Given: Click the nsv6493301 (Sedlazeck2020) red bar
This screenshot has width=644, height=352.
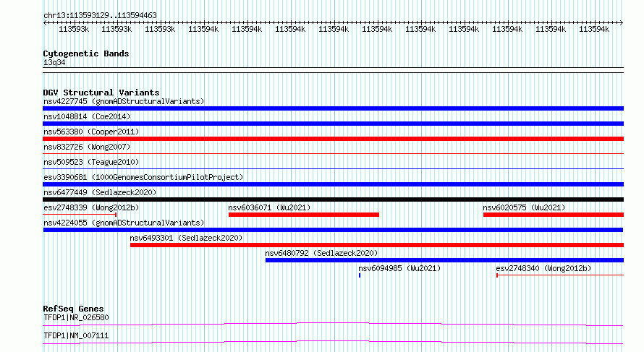Looking at the screenshot, I should point(377,245).
